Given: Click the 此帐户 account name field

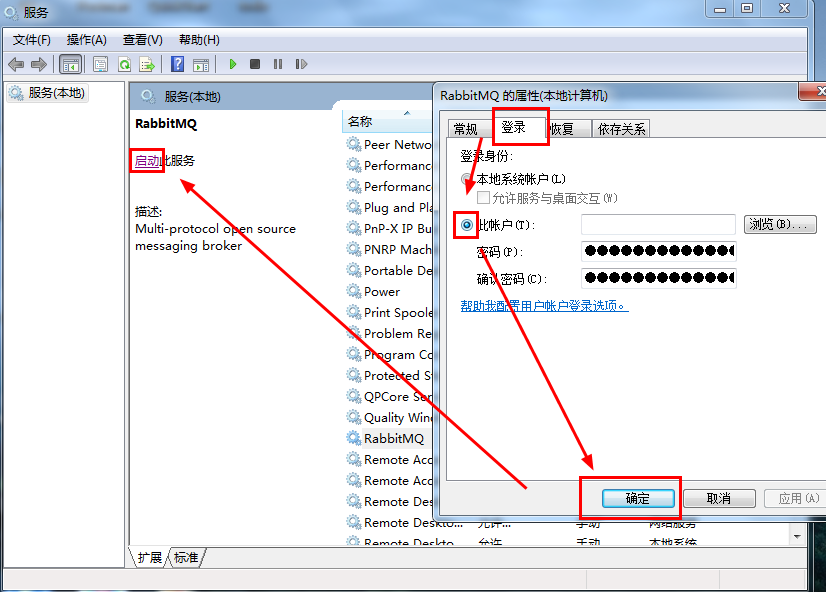Looking at the screenshot, I should click(658, 225).
